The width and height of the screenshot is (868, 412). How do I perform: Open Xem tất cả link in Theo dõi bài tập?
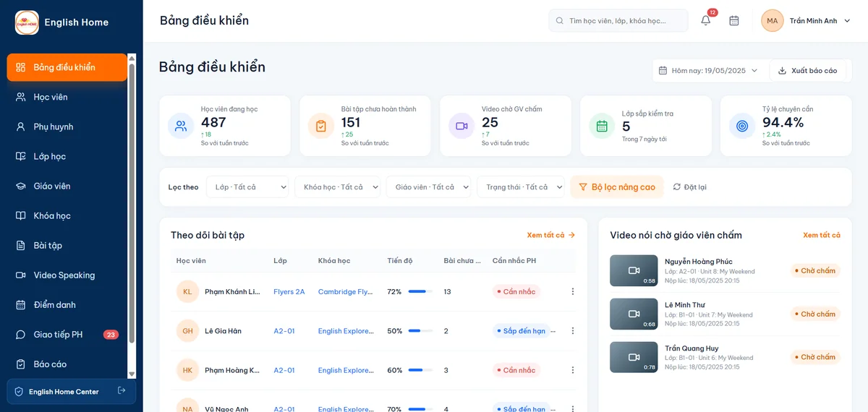[x=551, y=235]
